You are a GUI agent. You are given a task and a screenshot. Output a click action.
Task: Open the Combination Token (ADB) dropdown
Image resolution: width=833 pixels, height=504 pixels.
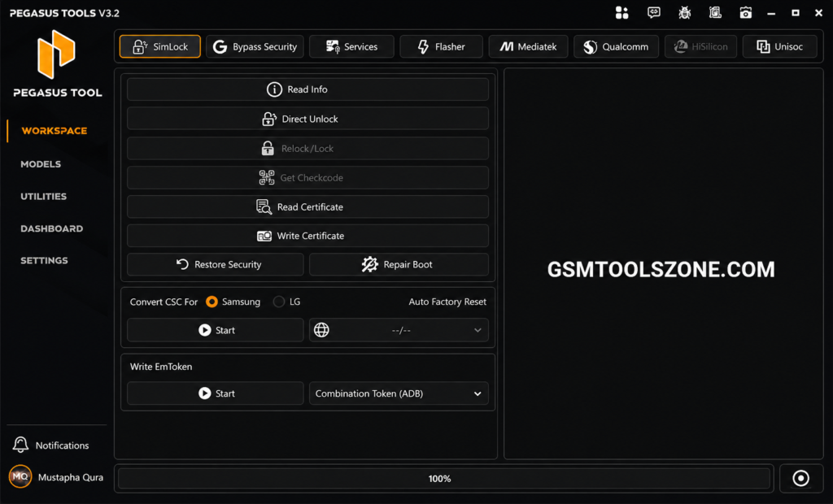click(x=399, y=393)
